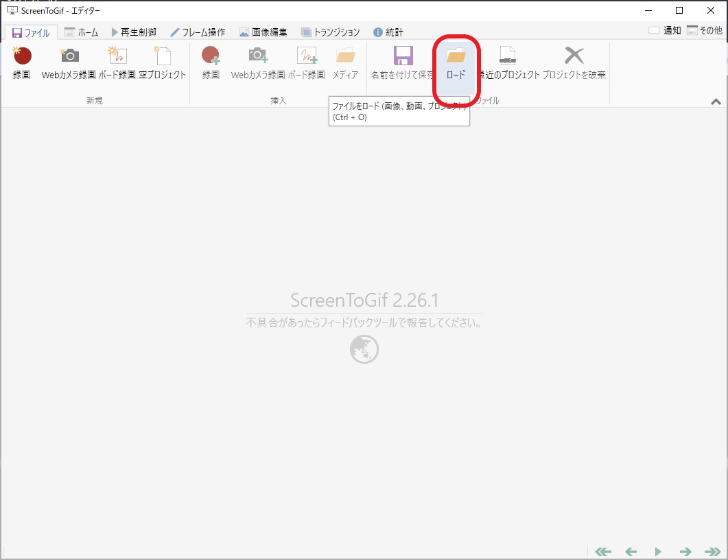Jump to the last frame with the double arrow
The width and height of the screenshot is (728, 560).
711,551
